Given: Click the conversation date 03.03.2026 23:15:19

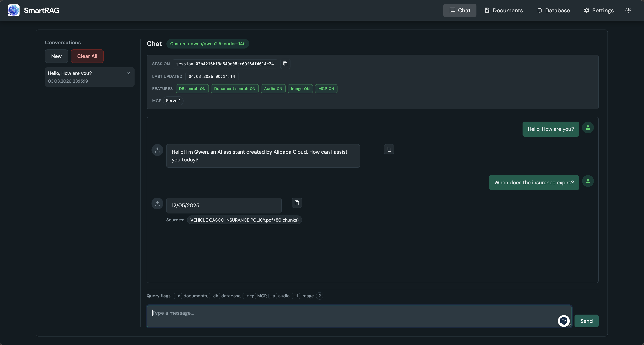Looking at the screenshot, I should pos(68,81).
